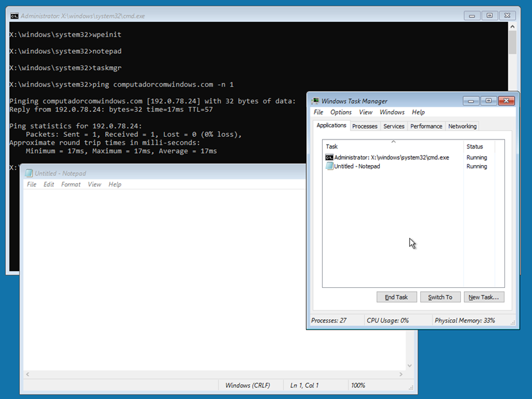Switch to the Services tab

(393, 126)
